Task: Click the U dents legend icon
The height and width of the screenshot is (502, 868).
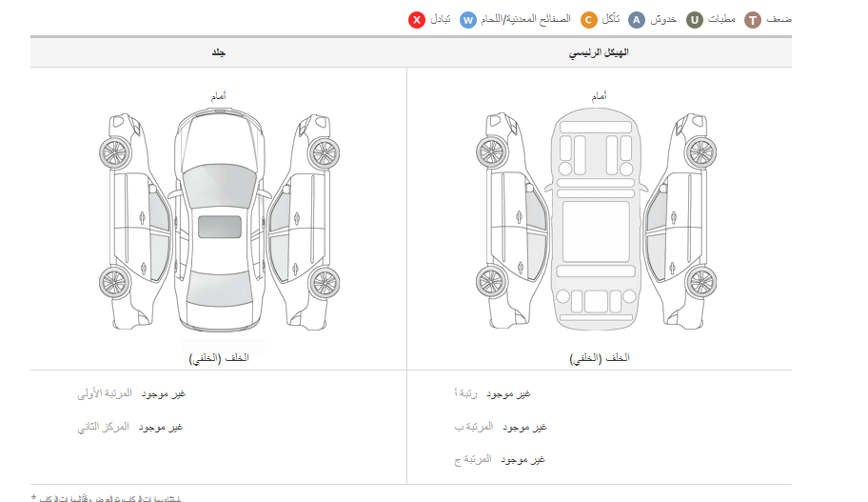Action: coord(696,20)
